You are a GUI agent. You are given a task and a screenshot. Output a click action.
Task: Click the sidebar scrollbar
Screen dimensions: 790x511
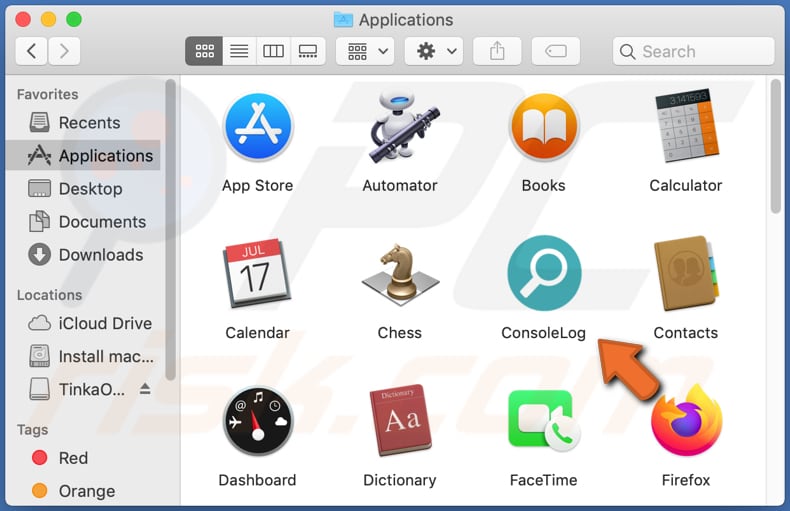point(171,230)
